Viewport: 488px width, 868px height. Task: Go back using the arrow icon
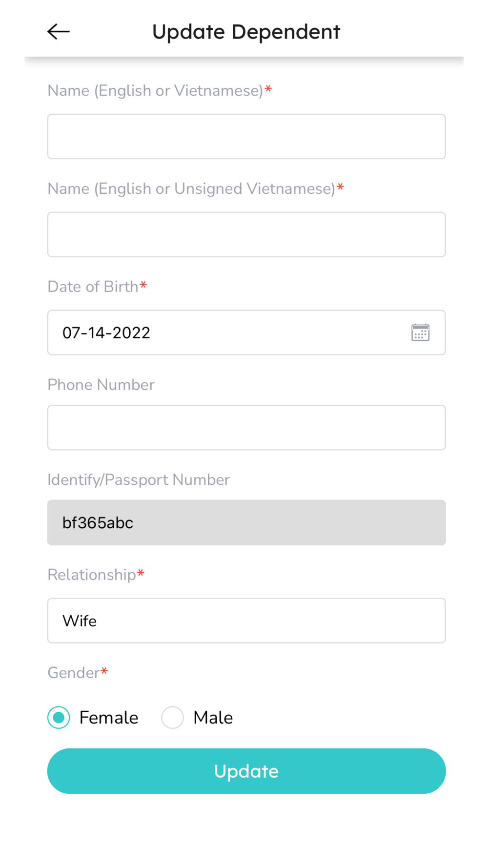click(59, 32)
